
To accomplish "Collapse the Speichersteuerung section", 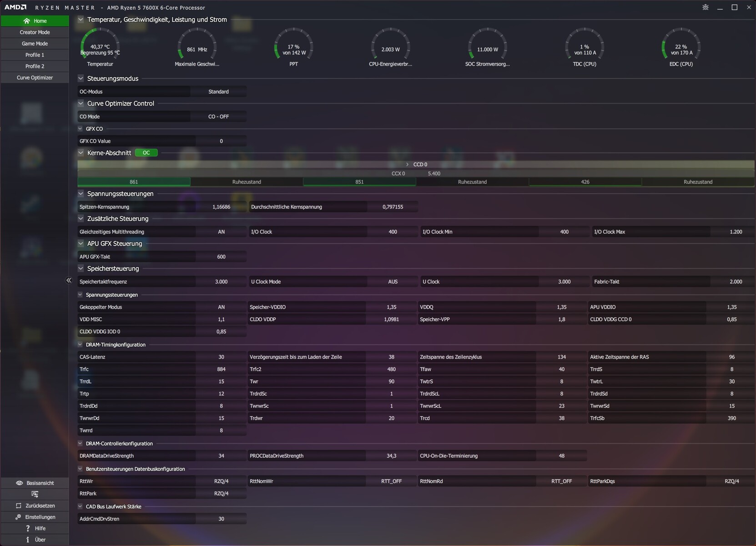I will click(81, 268).
